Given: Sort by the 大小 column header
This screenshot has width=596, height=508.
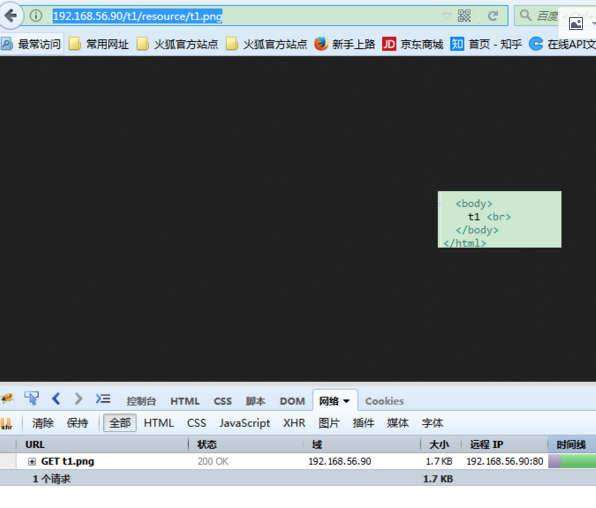Looking at the screenshot, I should [441, 444].
